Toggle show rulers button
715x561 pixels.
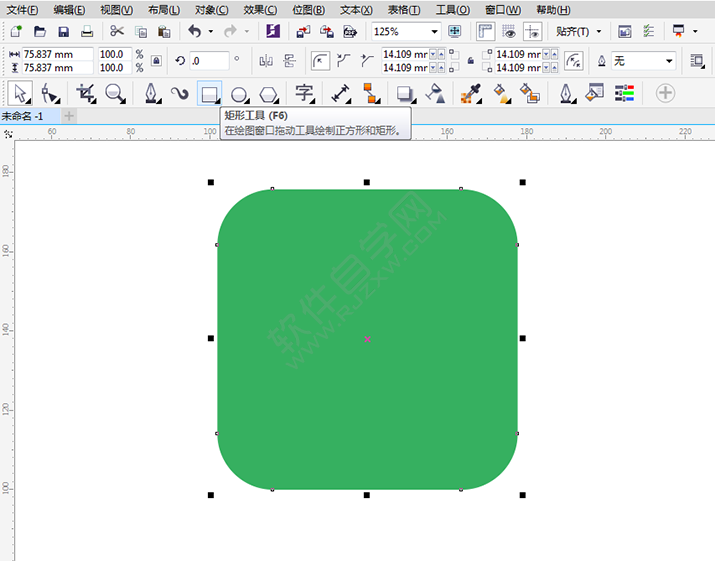pyautogui.click(x=485, y=31)
